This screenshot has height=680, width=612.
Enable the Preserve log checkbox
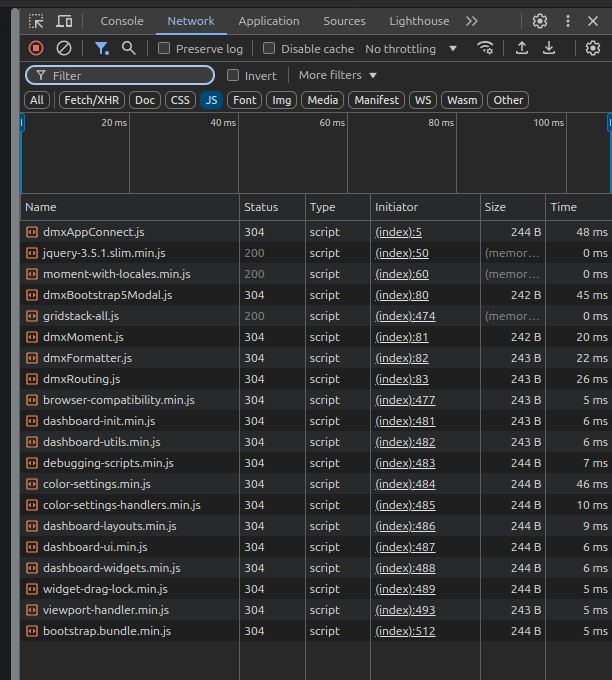click(164, 49)
